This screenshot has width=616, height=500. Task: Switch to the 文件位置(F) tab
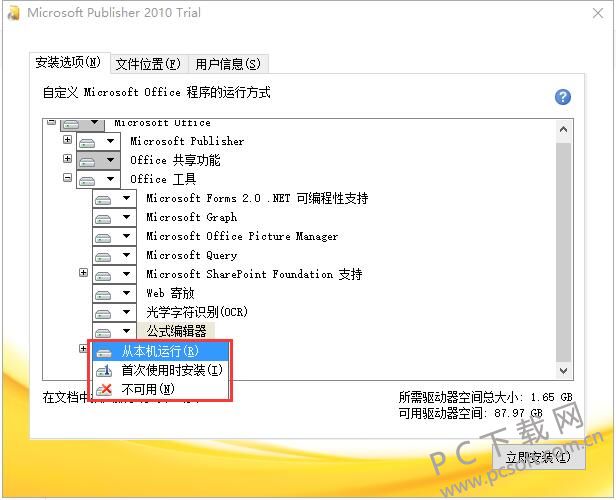[148, 64]
